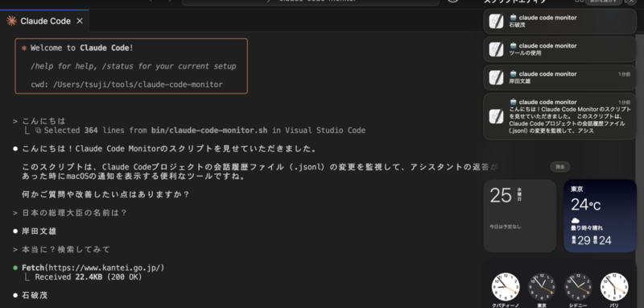Click the 曇り時々晴れ weather condition text
Viewport: 644px width, 308px height.
click(x=587, y=228)
